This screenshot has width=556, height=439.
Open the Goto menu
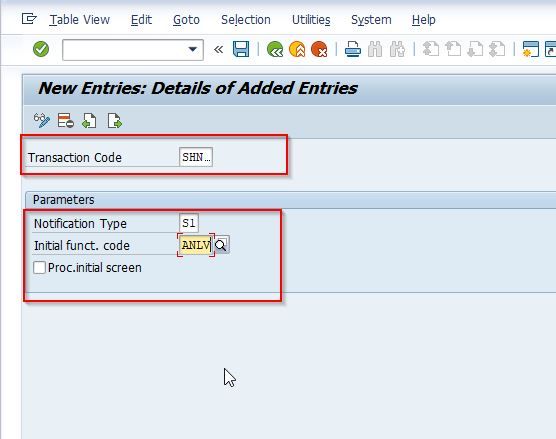(x=186, y=20)
